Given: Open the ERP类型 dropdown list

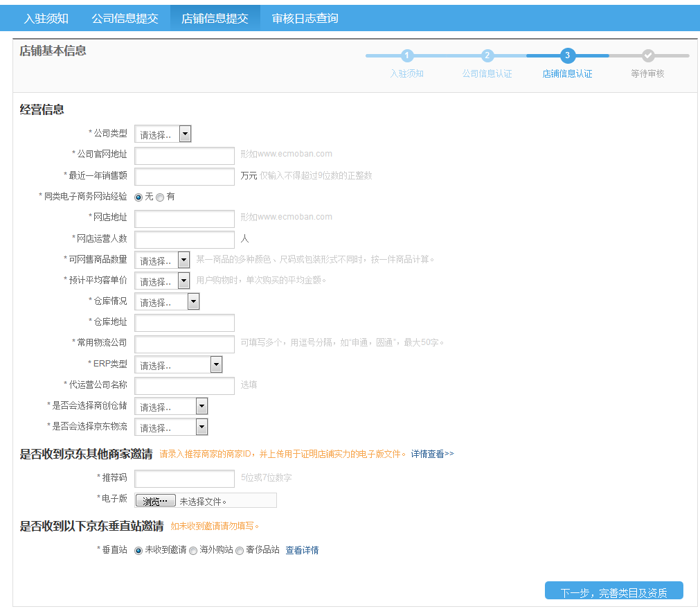Looking at the screenshot, I should pos(178,365).
